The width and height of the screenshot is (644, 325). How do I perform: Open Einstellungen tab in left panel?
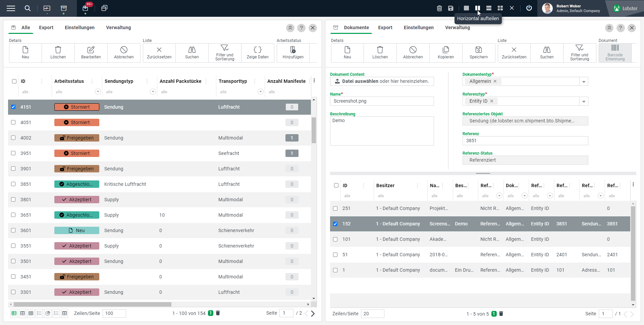tap(80, 28)
